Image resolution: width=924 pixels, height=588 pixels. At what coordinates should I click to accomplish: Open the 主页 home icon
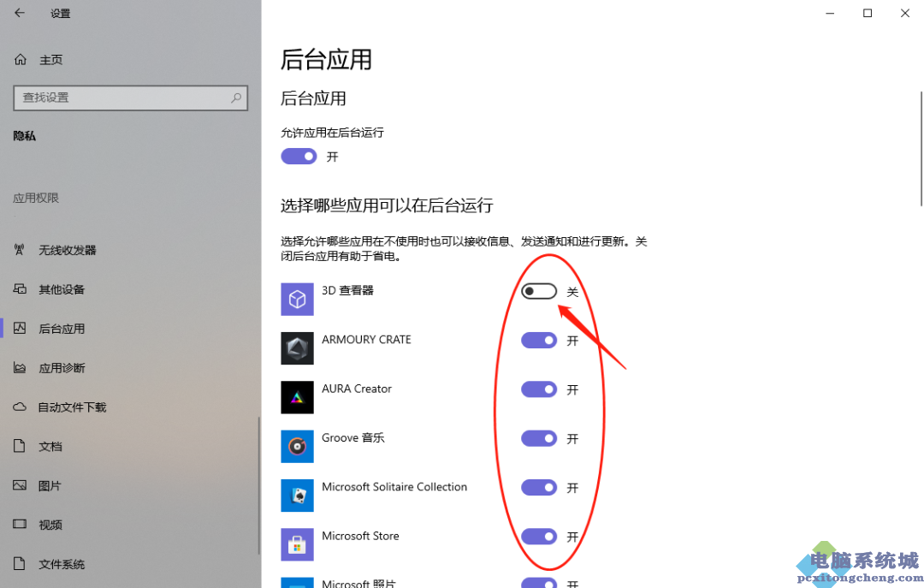tap(20, 59)
